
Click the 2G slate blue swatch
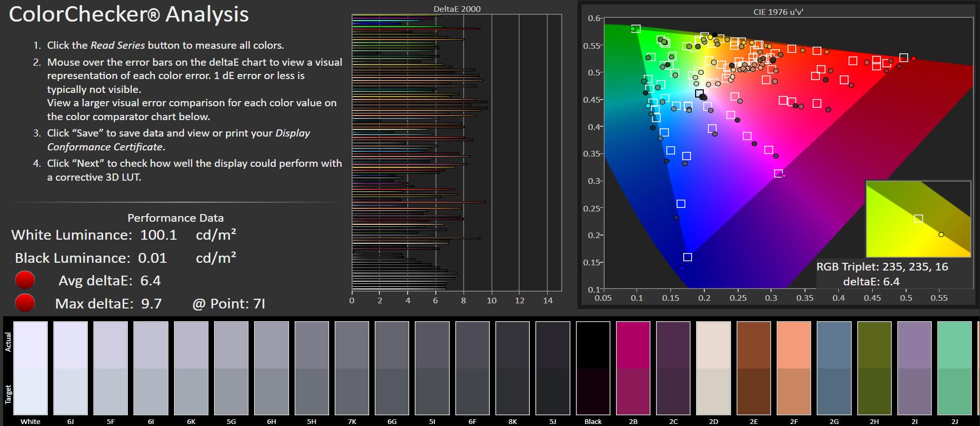834,368
